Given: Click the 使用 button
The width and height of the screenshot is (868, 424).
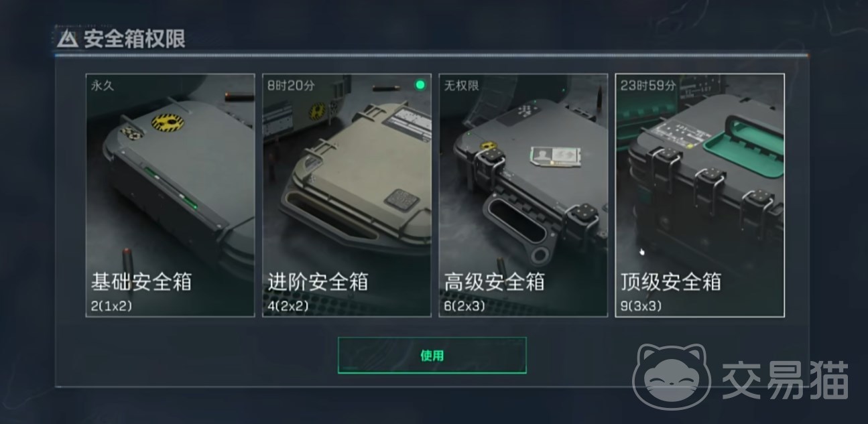Looking at the screenshot, I should click(x=432, y=356).
